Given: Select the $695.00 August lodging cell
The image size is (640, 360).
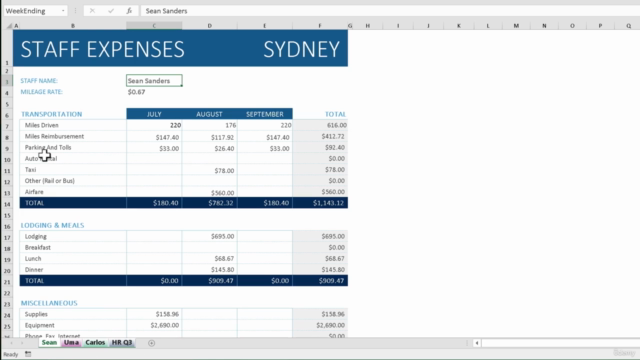Looking at the screenshot, I should click(209, 236).
